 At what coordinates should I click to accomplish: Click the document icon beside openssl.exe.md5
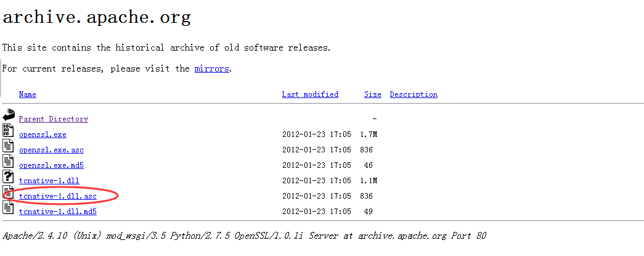8,162
